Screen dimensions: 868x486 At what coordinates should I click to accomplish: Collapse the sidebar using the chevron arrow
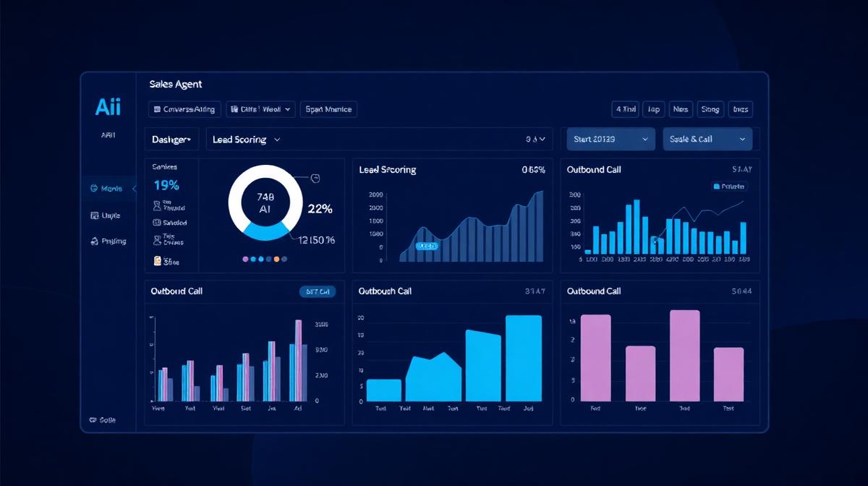pyautogui.click(x=134, y=189)
